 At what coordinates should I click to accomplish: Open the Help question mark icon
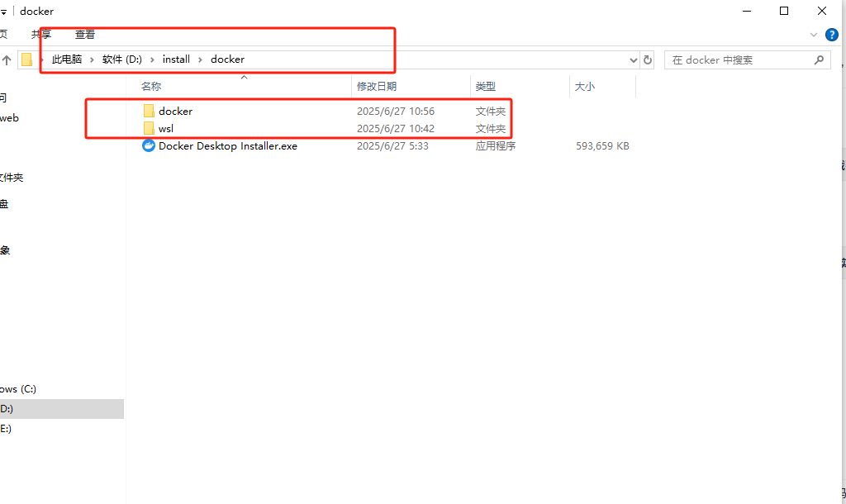tap(831, 35)
